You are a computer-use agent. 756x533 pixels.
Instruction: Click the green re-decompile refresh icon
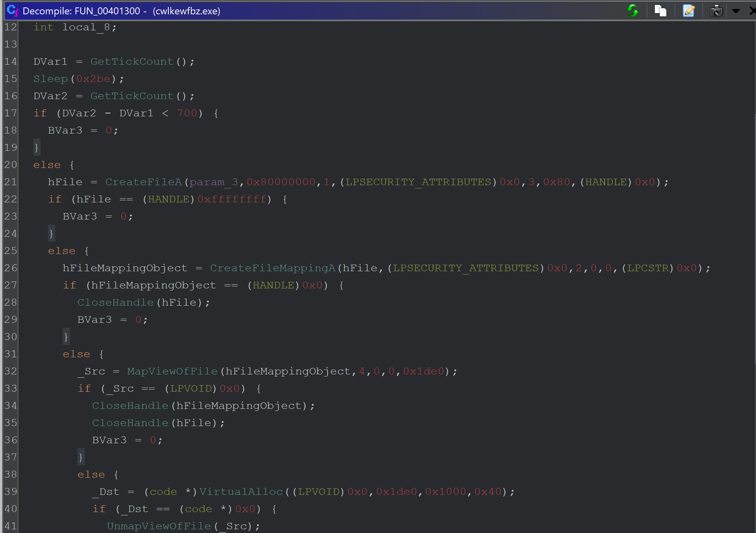(633, 11)
